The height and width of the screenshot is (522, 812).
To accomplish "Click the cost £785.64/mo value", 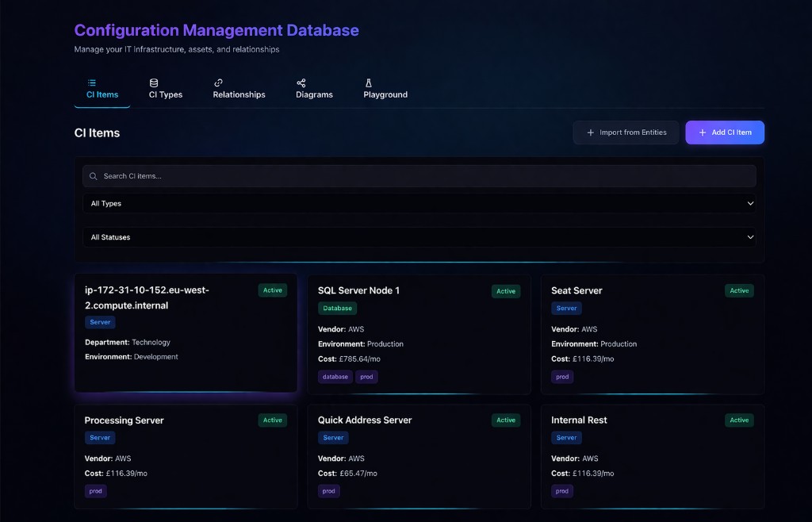I will pyautogui.click(x=359, y=359).
